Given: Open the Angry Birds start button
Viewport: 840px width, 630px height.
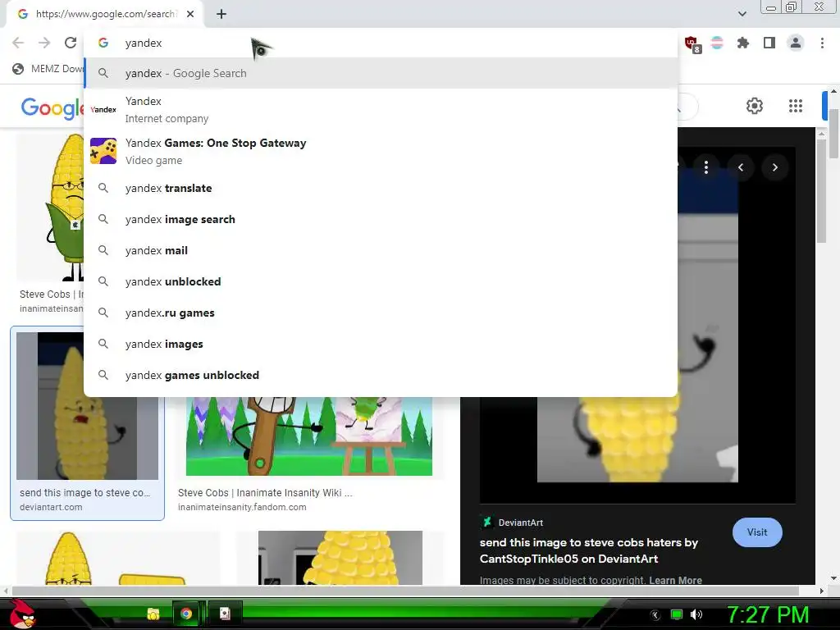Looking at the screenshot, I should click(22, 614).
